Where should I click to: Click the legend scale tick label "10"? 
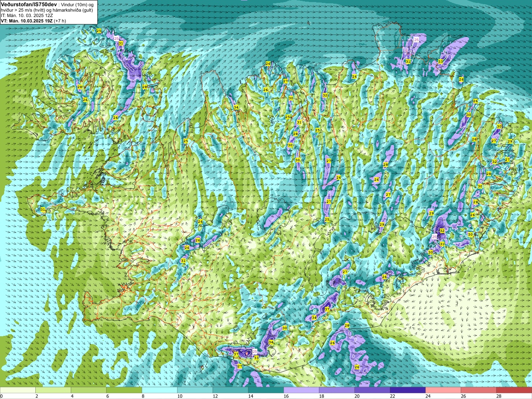180,396
